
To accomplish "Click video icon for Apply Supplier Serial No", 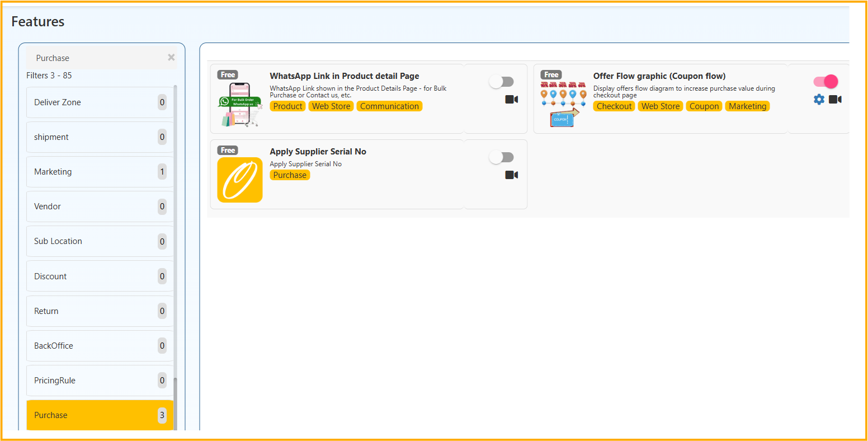I will point(511,175).
